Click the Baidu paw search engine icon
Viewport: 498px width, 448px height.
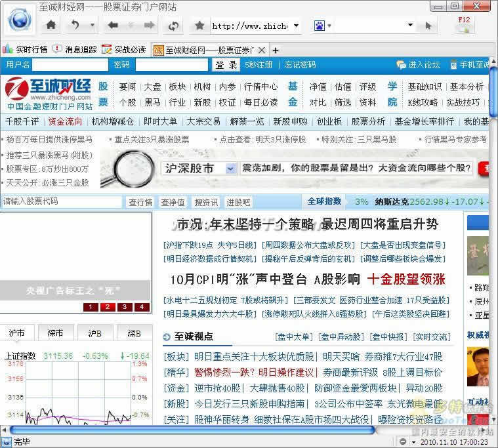click(x=319, y=26)
